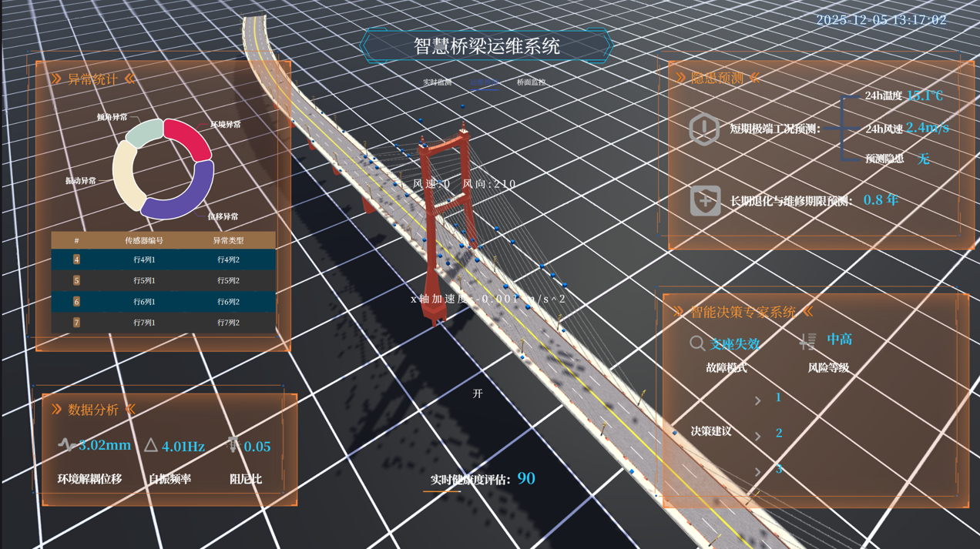Toggle the 开 switch label on the bridge
Viewport: 980px width, 549px height.
[478, 393]
